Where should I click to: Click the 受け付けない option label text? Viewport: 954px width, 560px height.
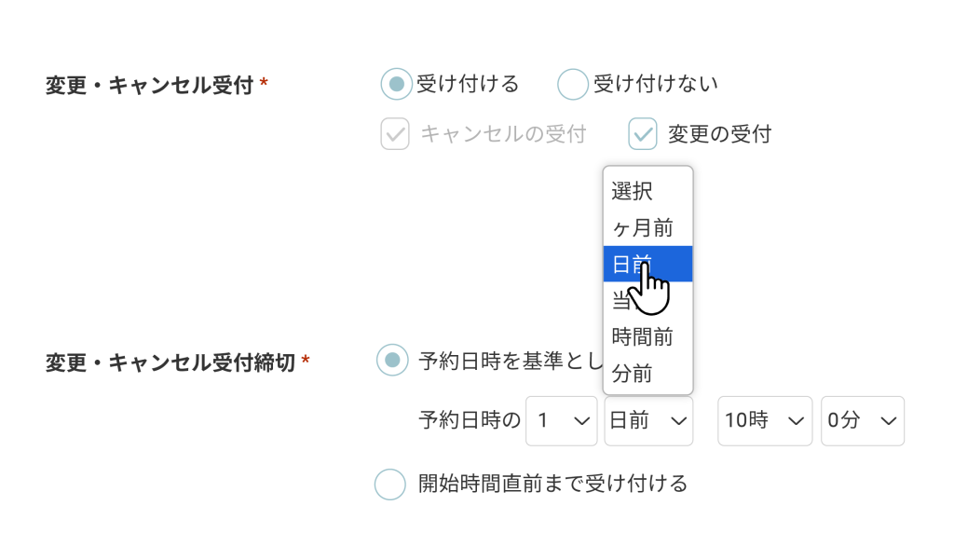pos(656,85)
